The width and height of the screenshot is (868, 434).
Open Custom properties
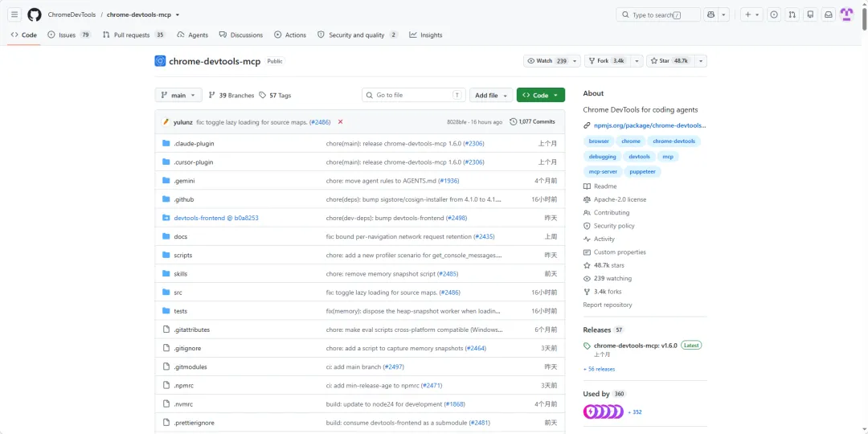(615, 252)
